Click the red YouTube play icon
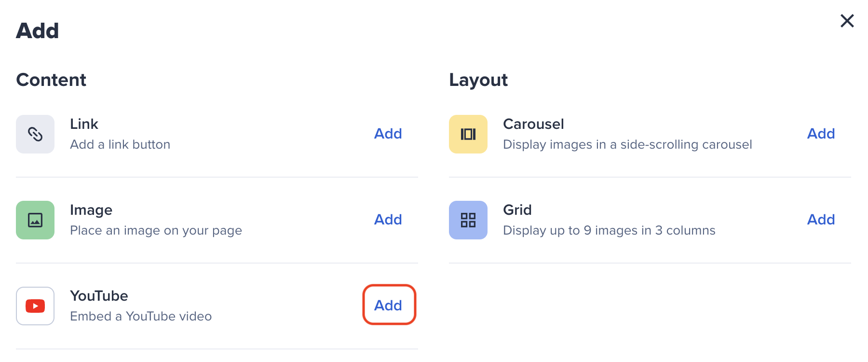The image size is (868, 362). click(x=35, y=306)
